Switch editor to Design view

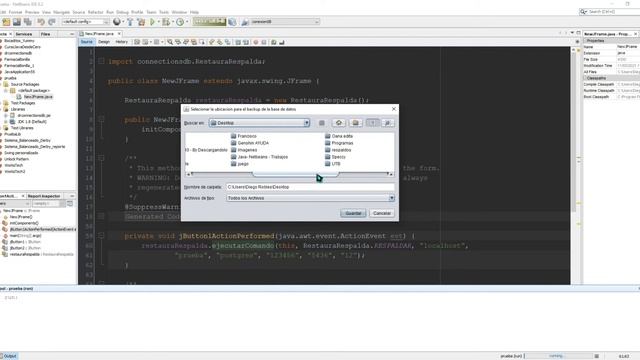[104, 42]
